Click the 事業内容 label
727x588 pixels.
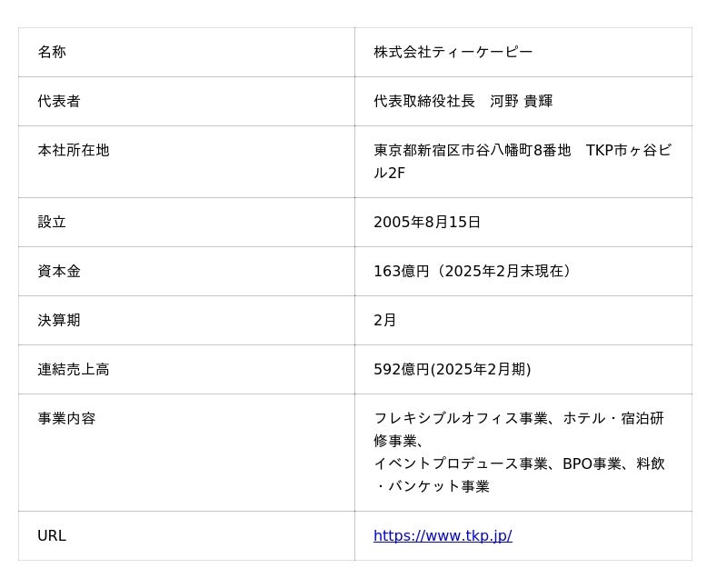pos(66,419)
